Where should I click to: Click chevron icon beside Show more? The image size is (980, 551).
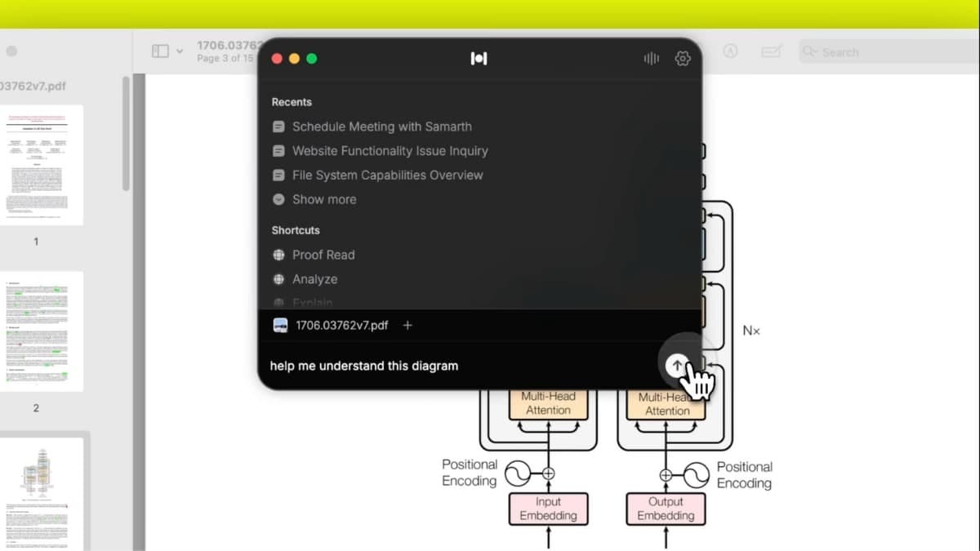(x=278, y=199)
